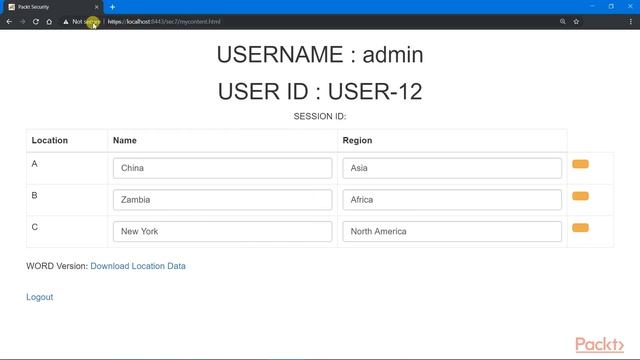Click the USERNAME : admin heading

pyautogui.click(x=320, y=55)
